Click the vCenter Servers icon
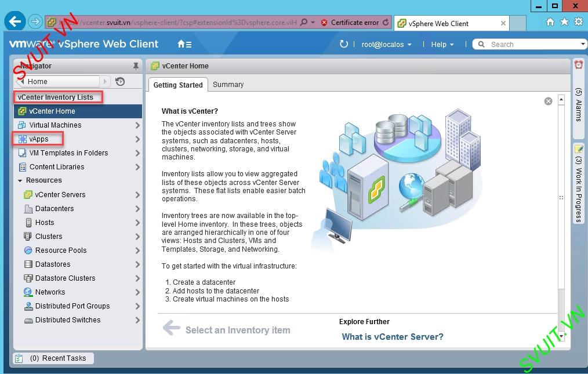 tap(28, 195)
